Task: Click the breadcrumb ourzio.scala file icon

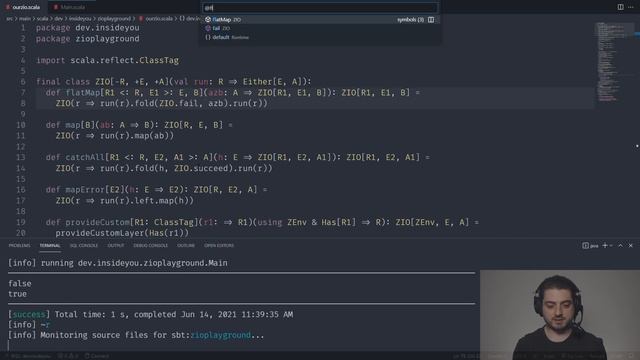Action: 141,18
